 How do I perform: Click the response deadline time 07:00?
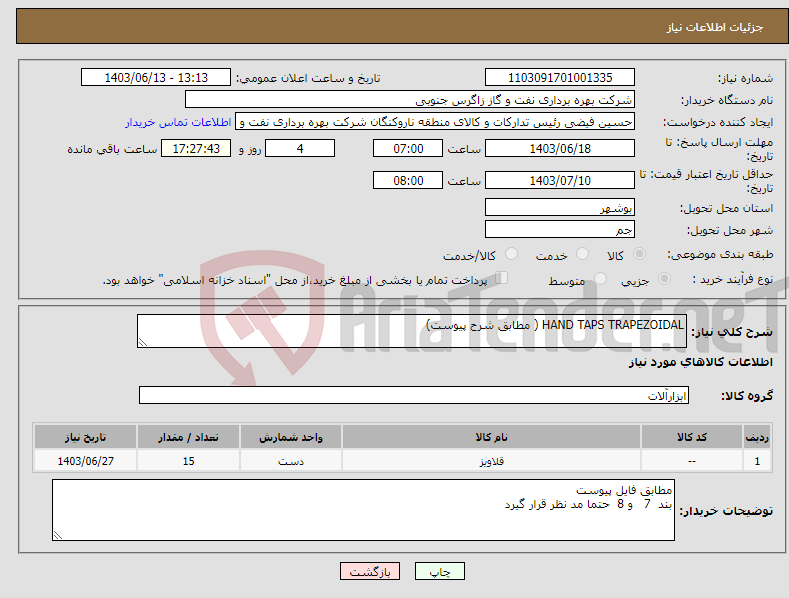point(408,148)
